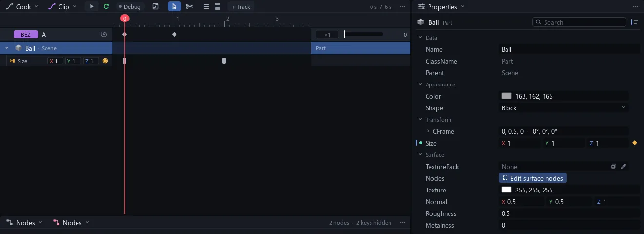
Task: Click the CFrame value field
Action: [x=564, y=131]
